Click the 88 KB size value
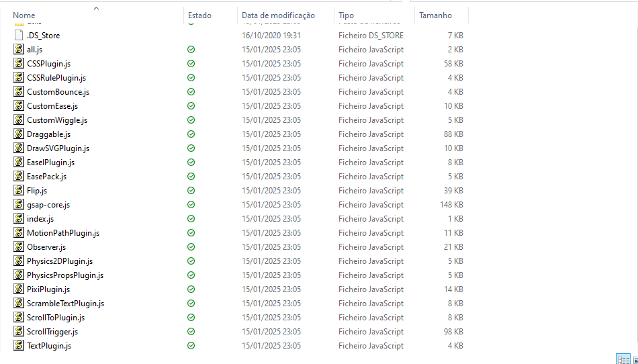 click(453, 134)
